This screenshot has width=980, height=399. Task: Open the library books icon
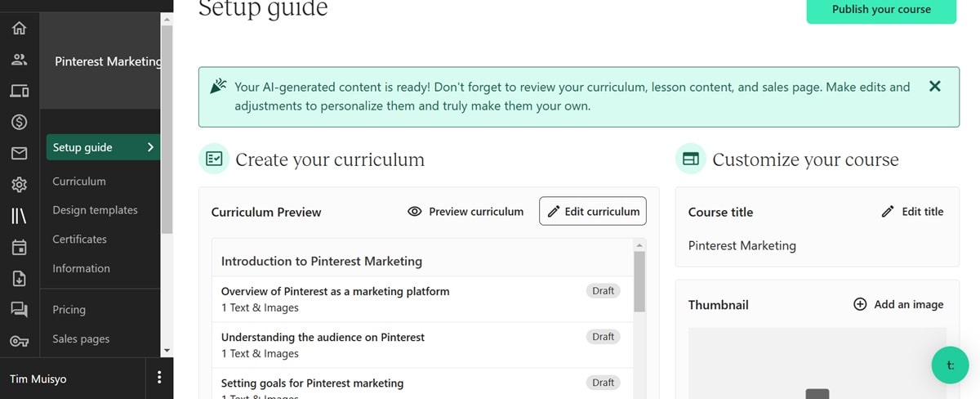point(19,216)
